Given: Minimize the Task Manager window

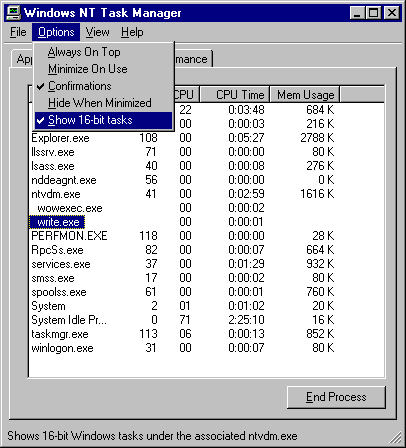Looking at the screenshot, I should tap(357, 13).
